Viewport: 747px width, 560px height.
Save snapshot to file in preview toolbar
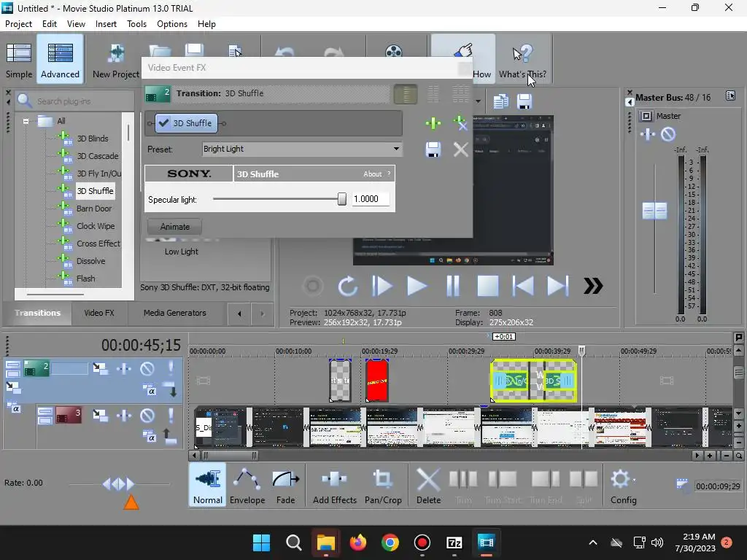click(x=524, y=101)
